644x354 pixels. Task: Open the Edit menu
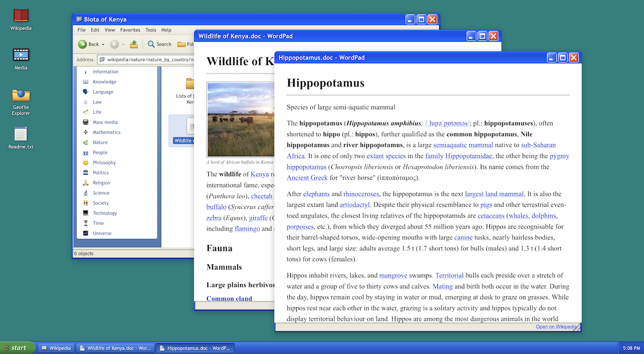95,30
